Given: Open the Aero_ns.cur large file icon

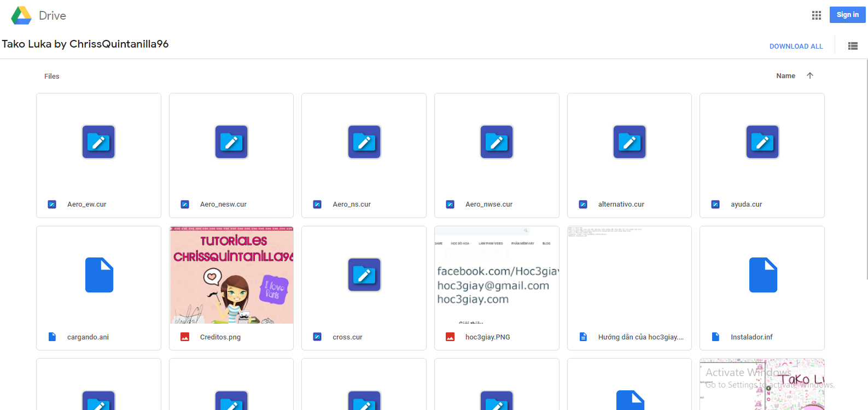Looking at the screenshot, I should coord(364,142).
